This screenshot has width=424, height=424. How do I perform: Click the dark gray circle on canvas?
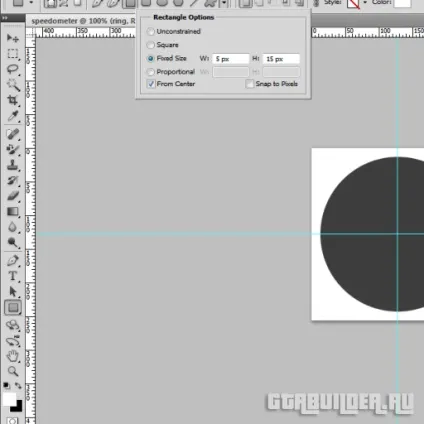tap(372, 233)
